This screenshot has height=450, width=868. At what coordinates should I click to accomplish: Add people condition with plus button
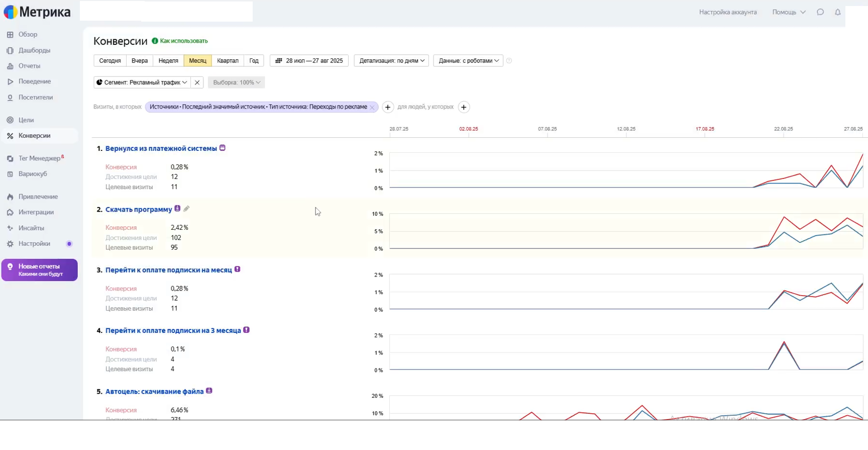464,107
